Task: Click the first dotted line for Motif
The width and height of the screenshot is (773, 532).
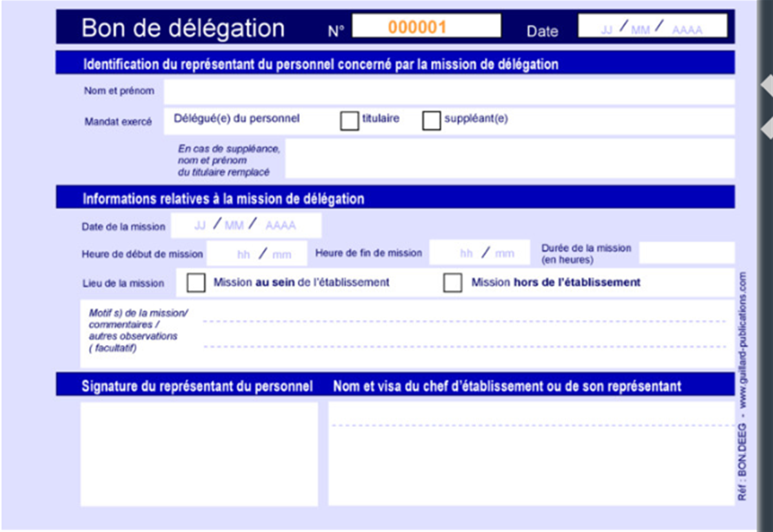Action: pos(465,322)
